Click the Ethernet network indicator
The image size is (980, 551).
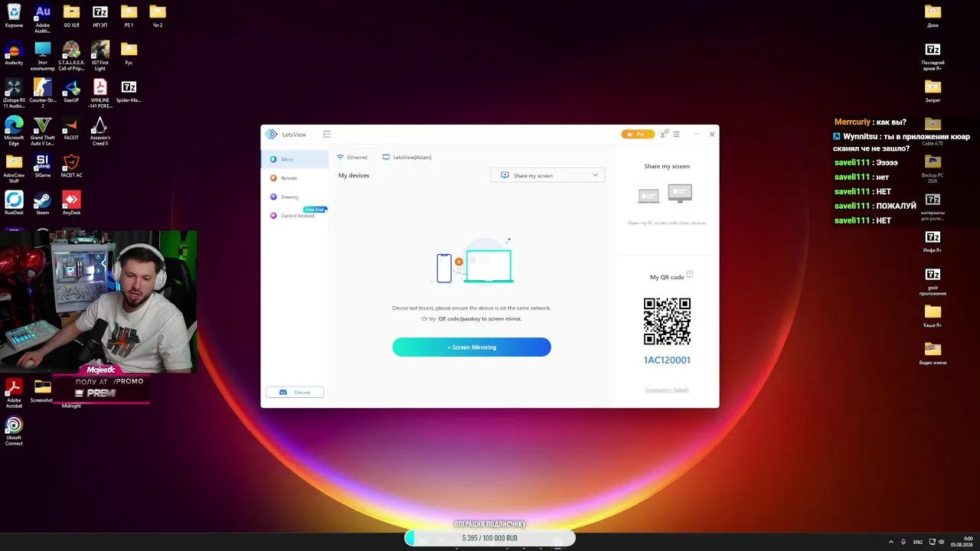tap(352, 157)
